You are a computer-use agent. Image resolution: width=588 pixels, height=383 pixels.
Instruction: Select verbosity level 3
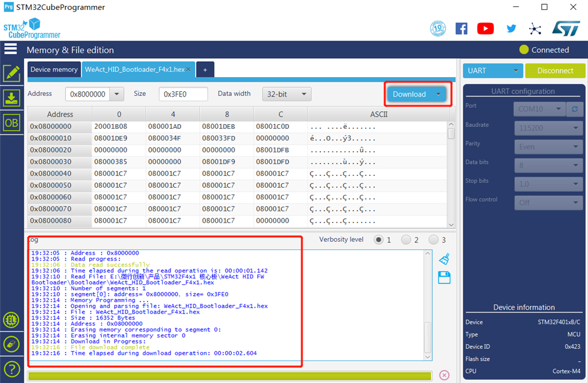coord(433,239)
